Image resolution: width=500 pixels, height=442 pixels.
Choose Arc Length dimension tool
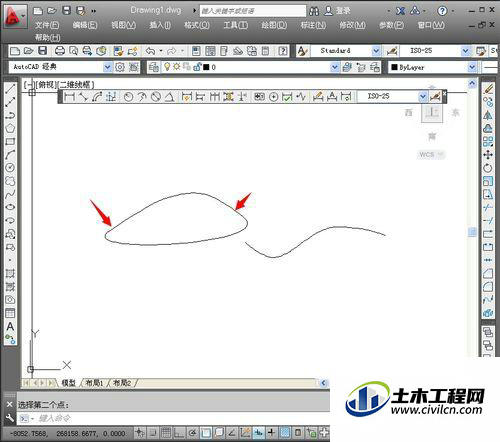tap(97, 97)
